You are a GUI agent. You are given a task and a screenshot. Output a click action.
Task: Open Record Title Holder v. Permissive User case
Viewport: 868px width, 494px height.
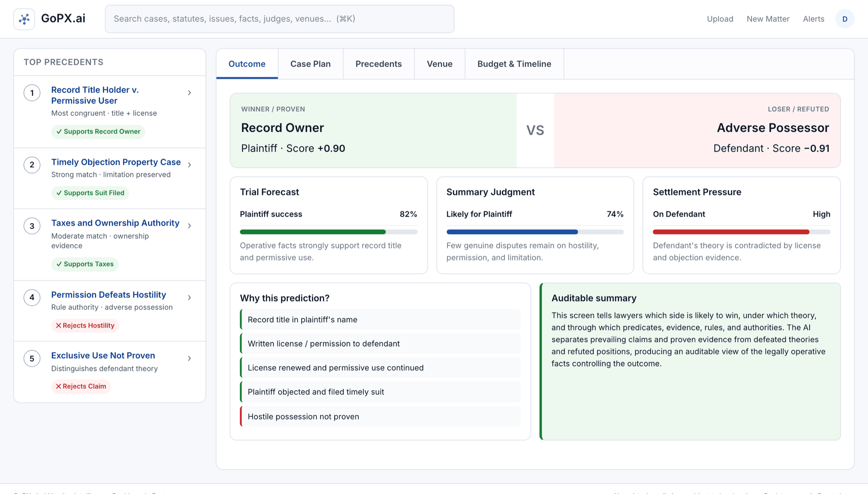point(95,95)
